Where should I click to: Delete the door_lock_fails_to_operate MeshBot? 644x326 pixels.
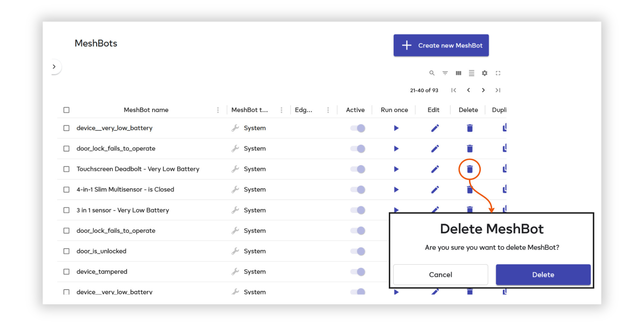[470, 148]
